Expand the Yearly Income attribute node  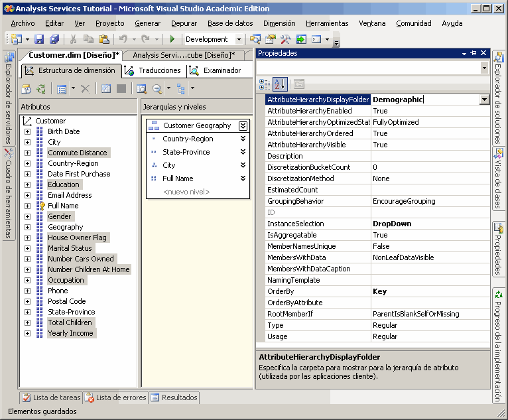(x=27, y=333)
